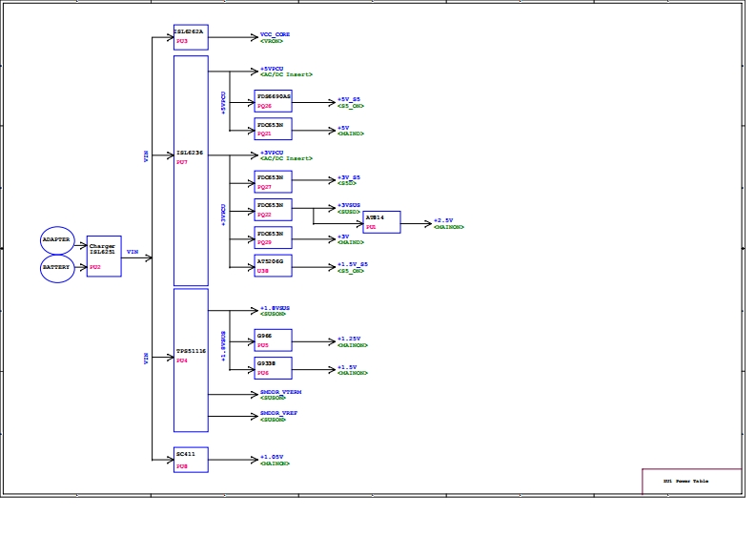Viewport: 756px width, 535px height.
Task: Select the Charger ISL6251 block
Action: (104, 257)
